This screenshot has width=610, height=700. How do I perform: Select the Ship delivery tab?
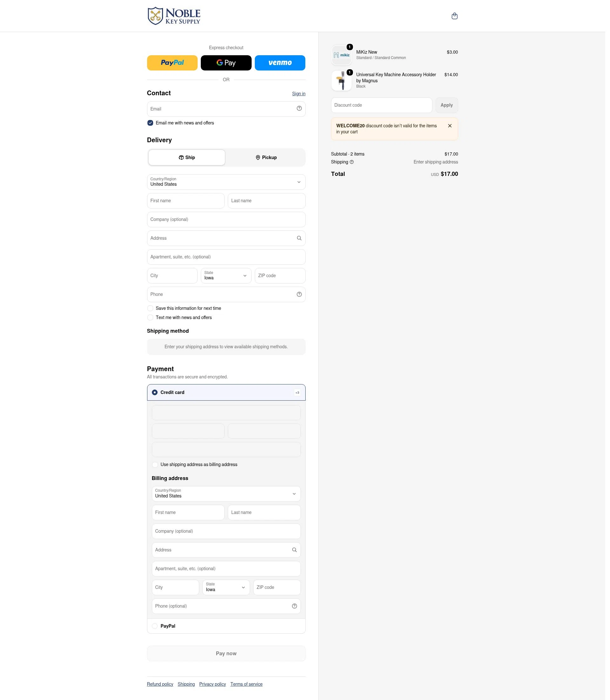[x=188, y=158]
